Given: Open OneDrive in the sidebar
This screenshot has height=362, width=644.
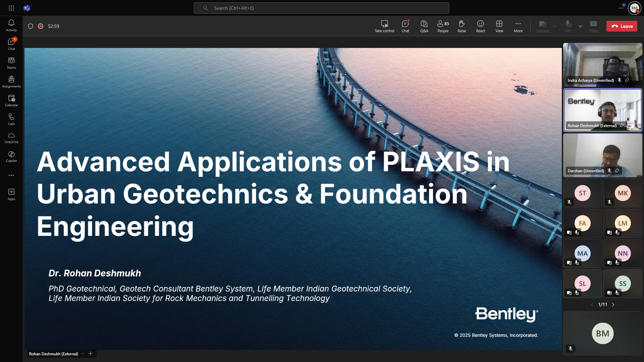Looking at the screenshot, I should pos(11,138).
